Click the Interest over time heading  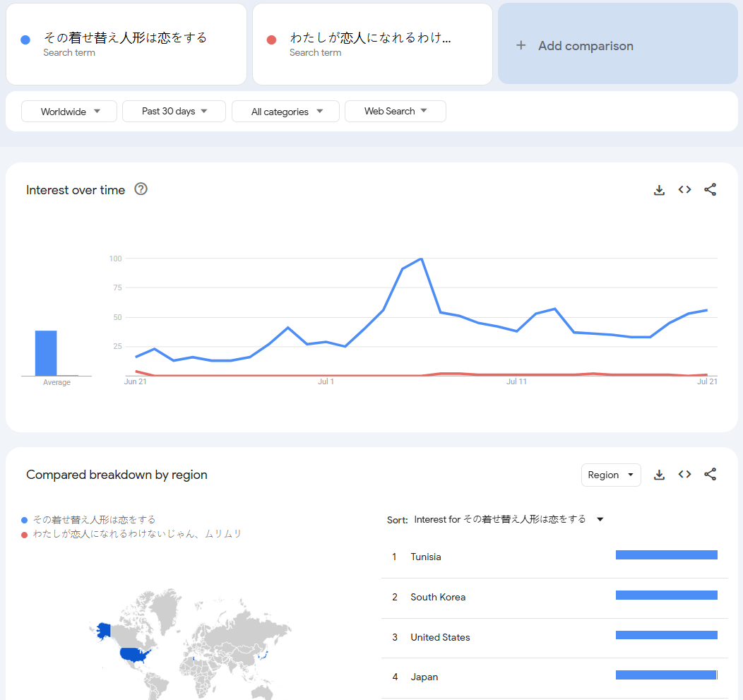[76, 190]
